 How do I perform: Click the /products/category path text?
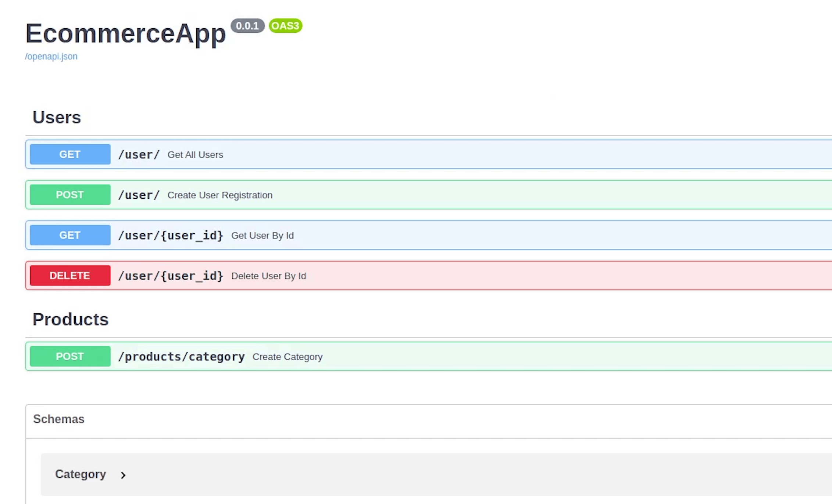point(181,357)
